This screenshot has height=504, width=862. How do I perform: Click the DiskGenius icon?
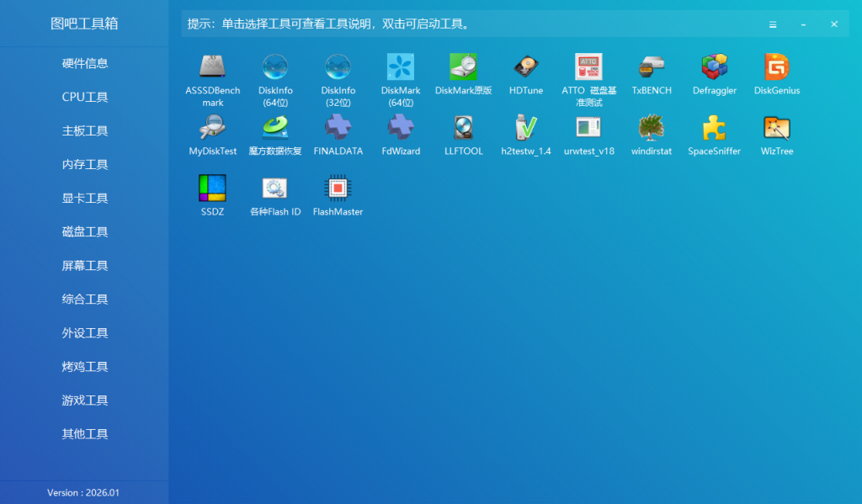(776, 67)
